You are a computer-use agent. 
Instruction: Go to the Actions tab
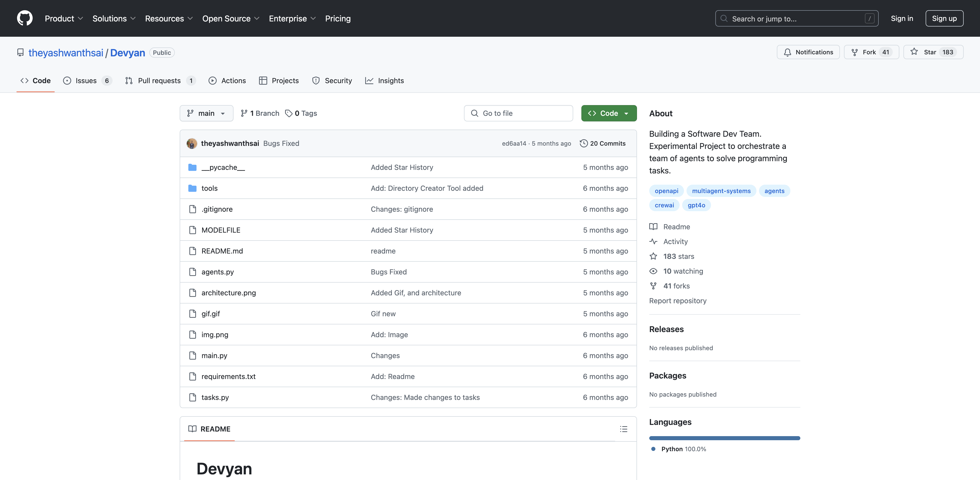227,81
